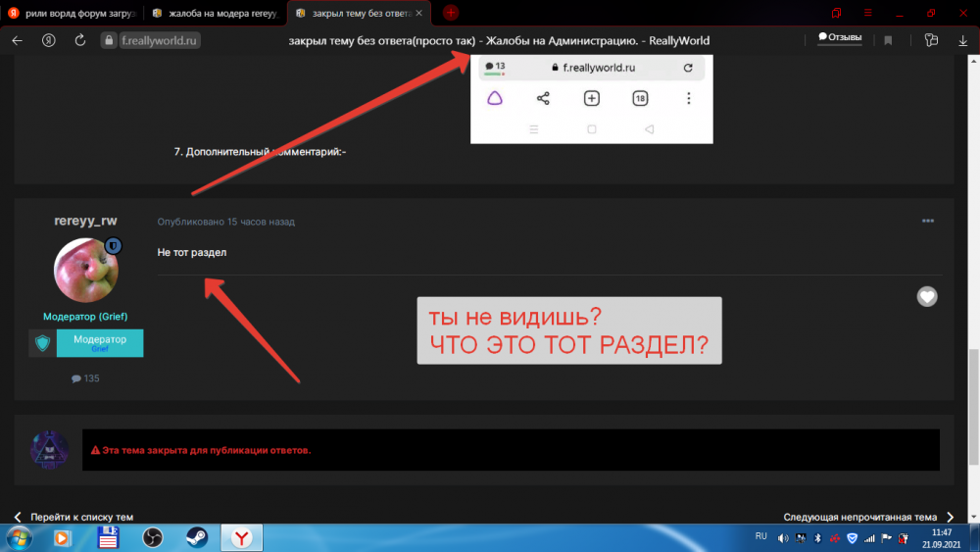980x552 pixels.
Task: Click the blue shield security tray icon
Action: pyautogui.click(x=852, y=538)
